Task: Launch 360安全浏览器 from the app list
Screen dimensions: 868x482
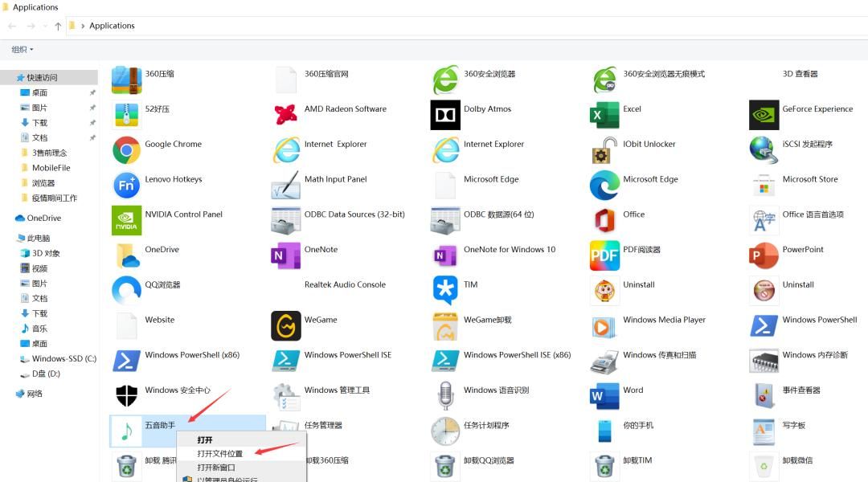Action: [445, 80]
